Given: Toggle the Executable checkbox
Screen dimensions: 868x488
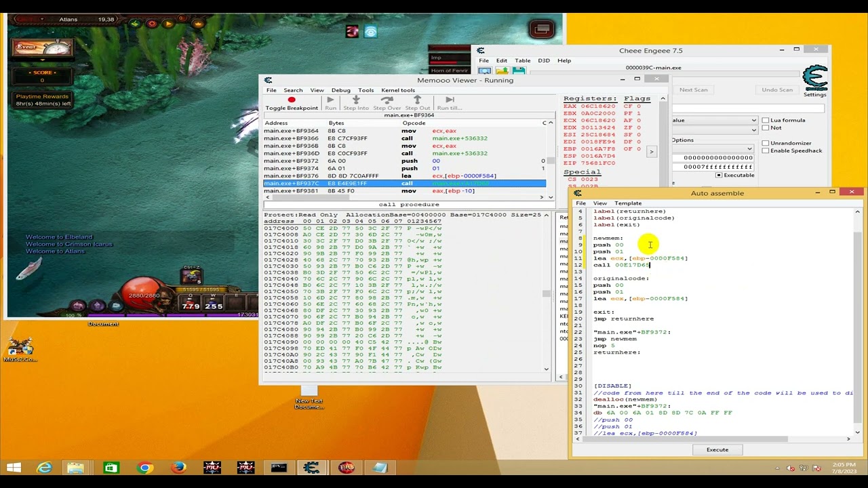Looking at the screenshot, I should click(x=718, y=176).
